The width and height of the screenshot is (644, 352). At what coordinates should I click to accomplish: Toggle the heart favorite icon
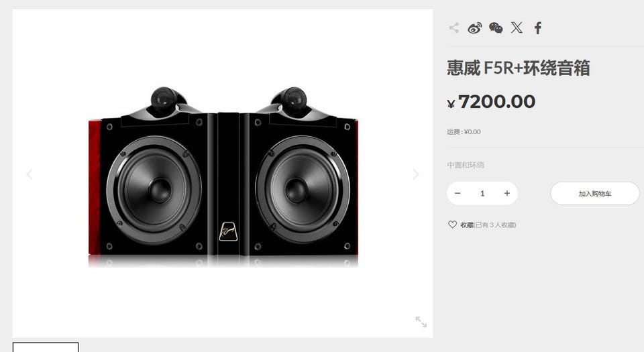point(452,225)
